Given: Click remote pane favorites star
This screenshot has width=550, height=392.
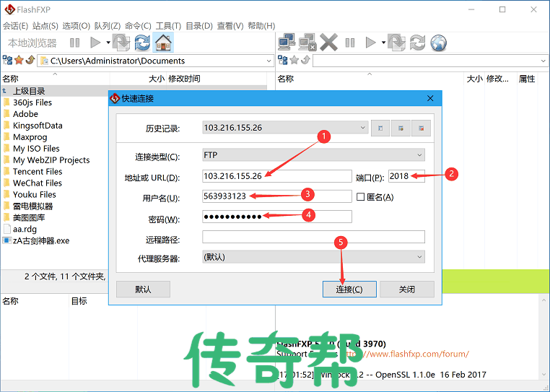Looking at the screenshot, I should click(294, 61).
